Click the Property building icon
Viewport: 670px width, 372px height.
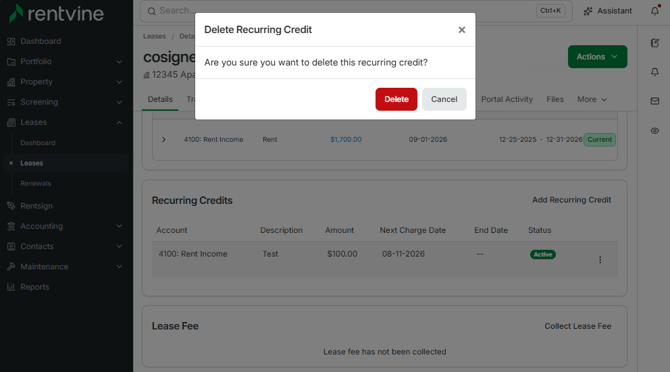coord(11,82)
